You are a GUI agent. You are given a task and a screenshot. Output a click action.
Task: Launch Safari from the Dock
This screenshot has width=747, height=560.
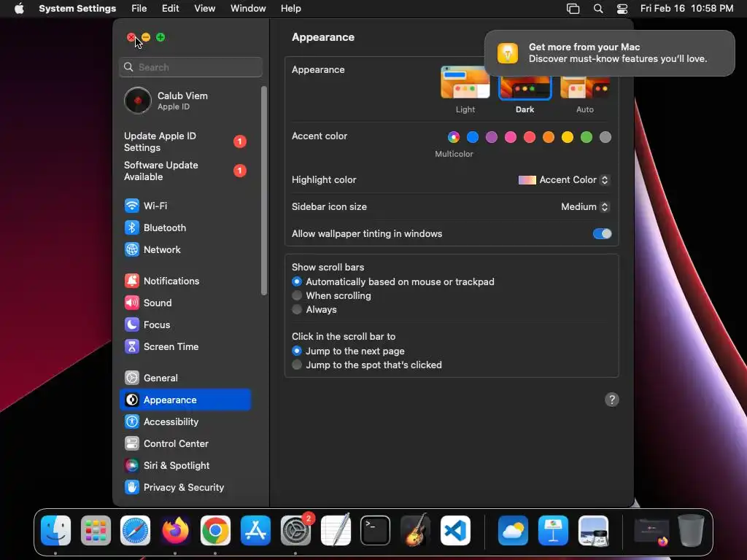pyautogui.click(x=135, y=531)
